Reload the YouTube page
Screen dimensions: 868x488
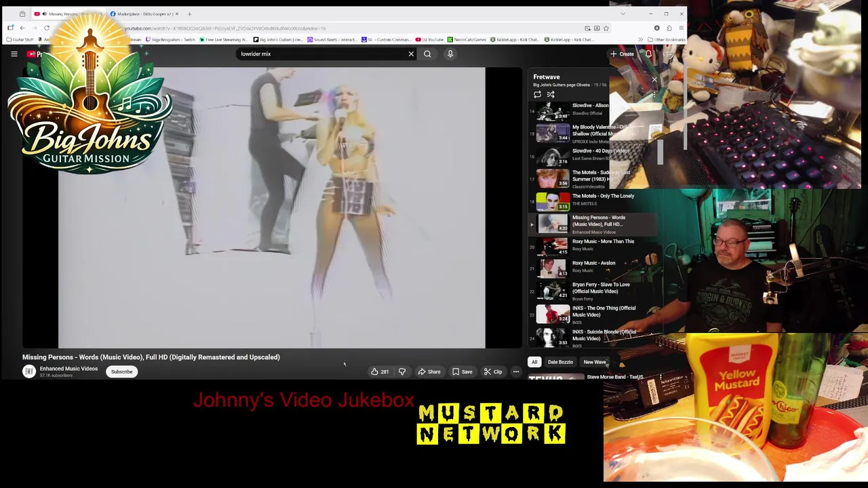pos(47,28)
